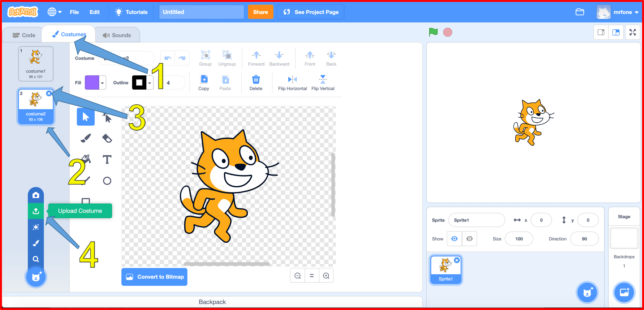The width and height of the screenshot is (644, 310).
Task: Open the Fill color dropdown
Action: click(102, 83)
